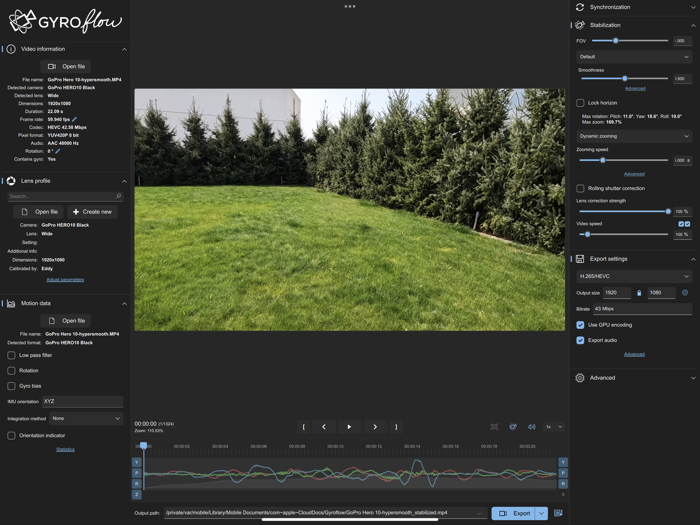Enable Rolling shutter correction checkbox

tap(580, 188)
